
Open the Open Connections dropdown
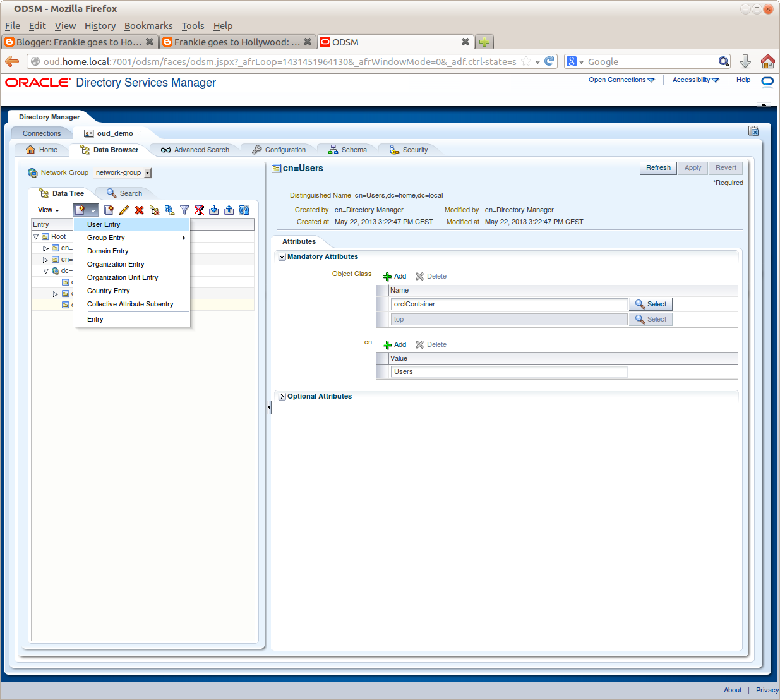(621, 80)
